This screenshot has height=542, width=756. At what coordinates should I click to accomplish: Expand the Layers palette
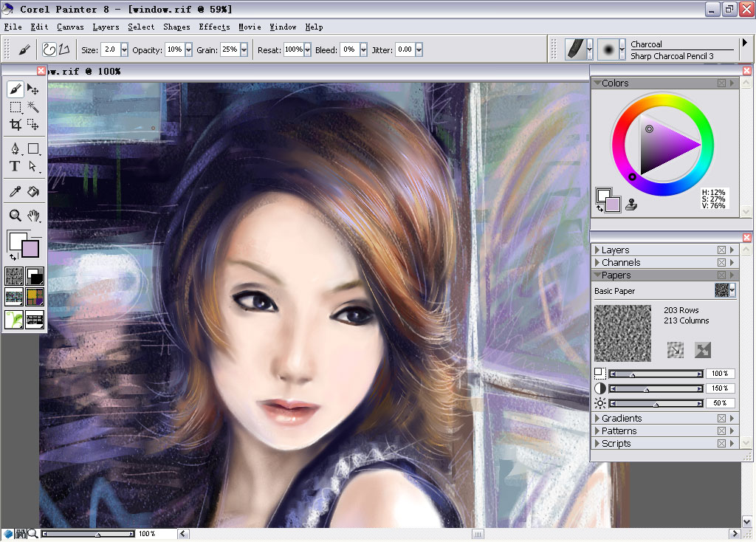pyautogui.click(x=597, y=250)
